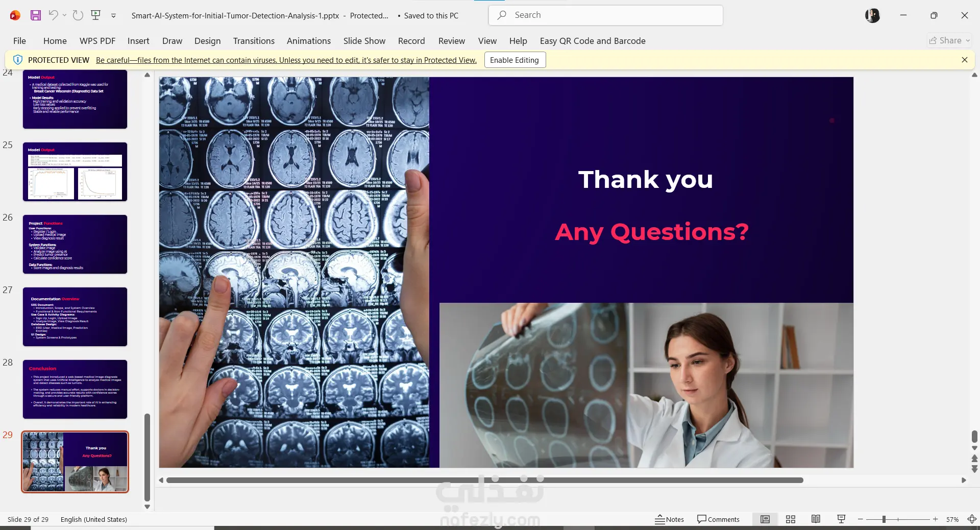Viewport: 980px width, 530px height.
Task: Go to the next slide double-arrow
Action: coord(974,468)
